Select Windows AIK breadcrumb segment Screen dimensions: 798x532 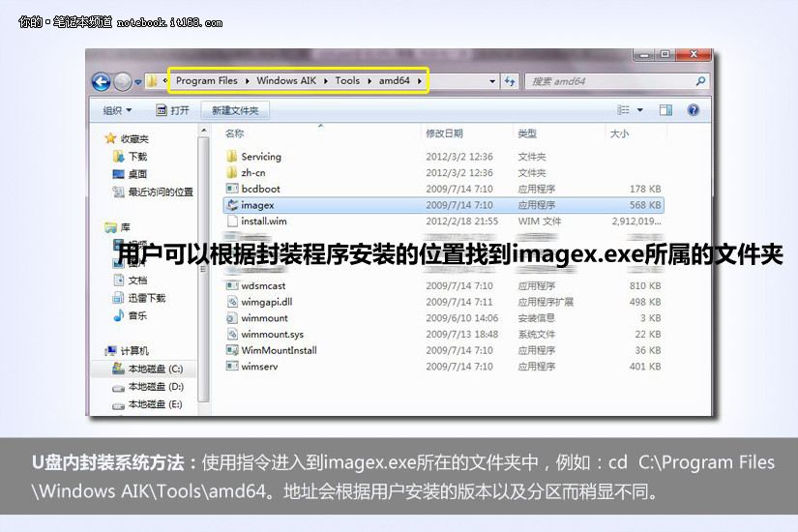coord(286,80)
